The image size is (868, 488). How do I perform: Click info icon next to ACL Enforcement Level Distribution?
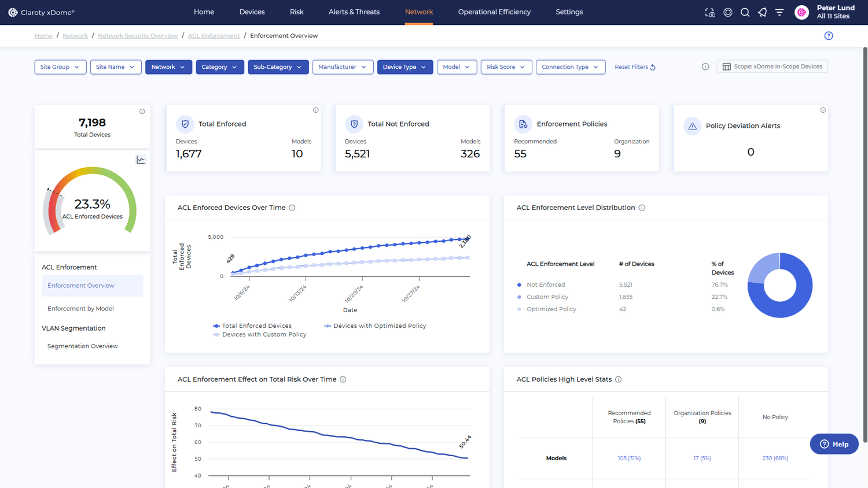642,208
